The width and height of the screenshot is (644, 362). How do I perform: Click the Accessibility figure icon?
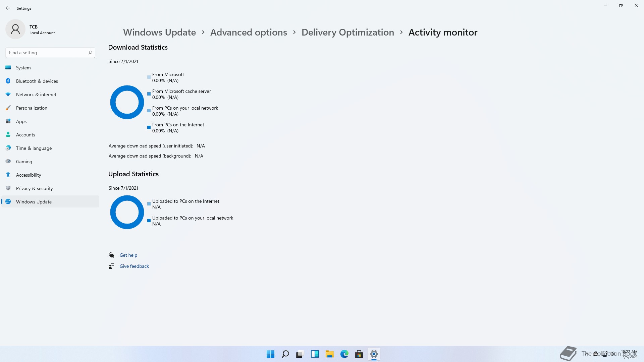[8, 175]
